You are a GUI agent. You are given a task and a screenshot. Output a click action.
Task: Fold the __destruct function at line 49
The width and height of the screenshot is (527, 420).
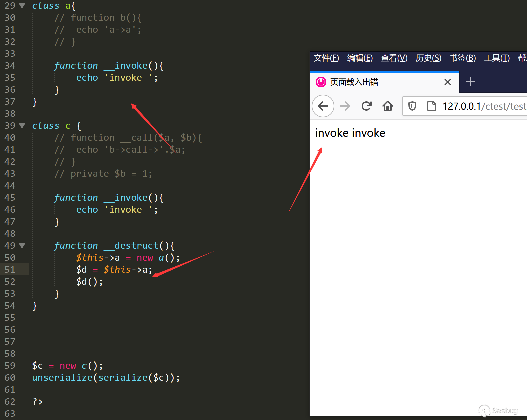22,246
